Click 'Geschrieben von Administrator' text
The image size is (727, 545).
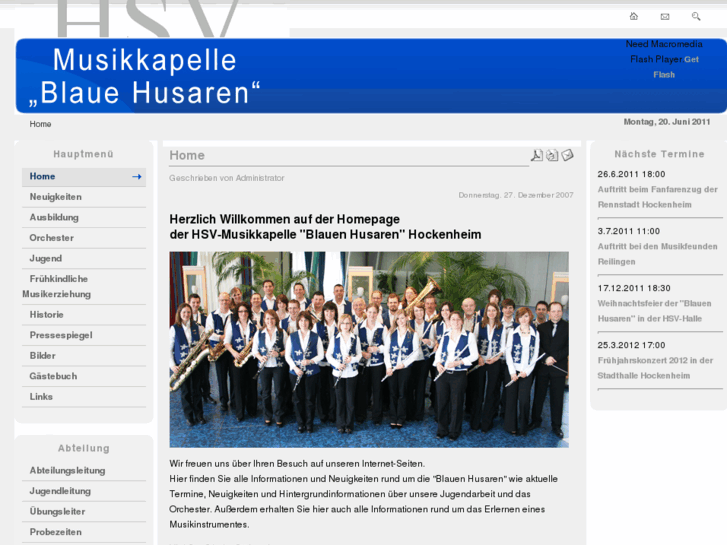point(227,178)
